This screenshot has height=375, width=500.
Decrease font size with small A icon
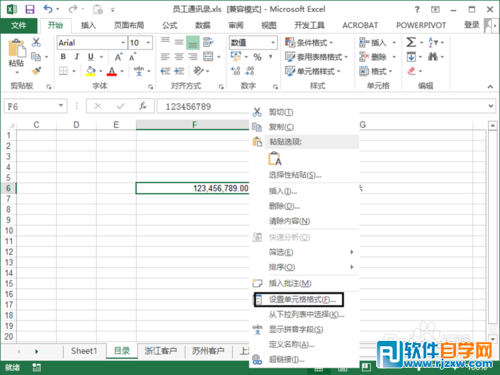[133, 57]
